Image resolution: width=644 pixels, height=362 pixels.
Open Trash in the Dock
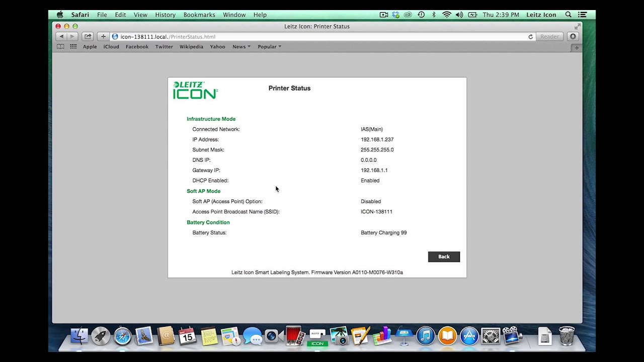pos(567,336)
